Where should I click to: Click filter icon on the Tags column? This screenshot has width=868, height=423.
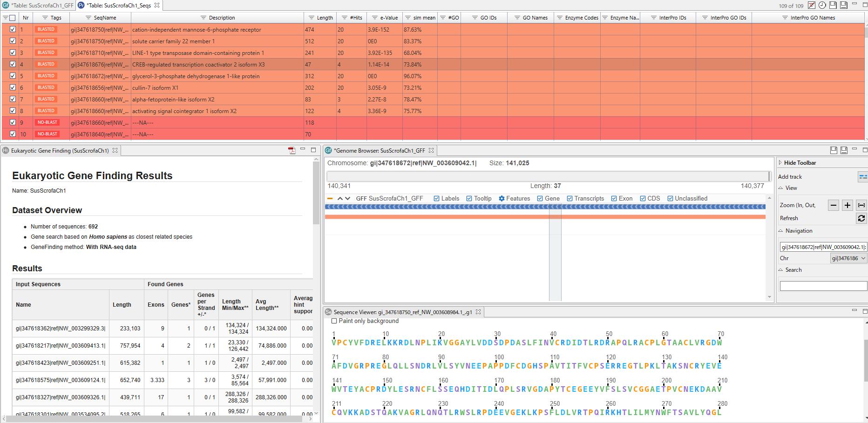tap(45, 18)
